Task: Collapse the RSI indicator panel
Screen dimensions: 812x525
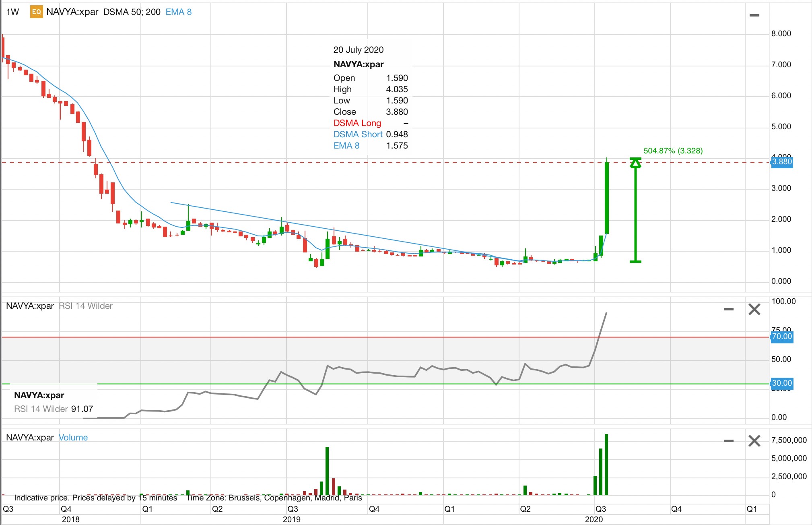Action: (x=729, y=309)
